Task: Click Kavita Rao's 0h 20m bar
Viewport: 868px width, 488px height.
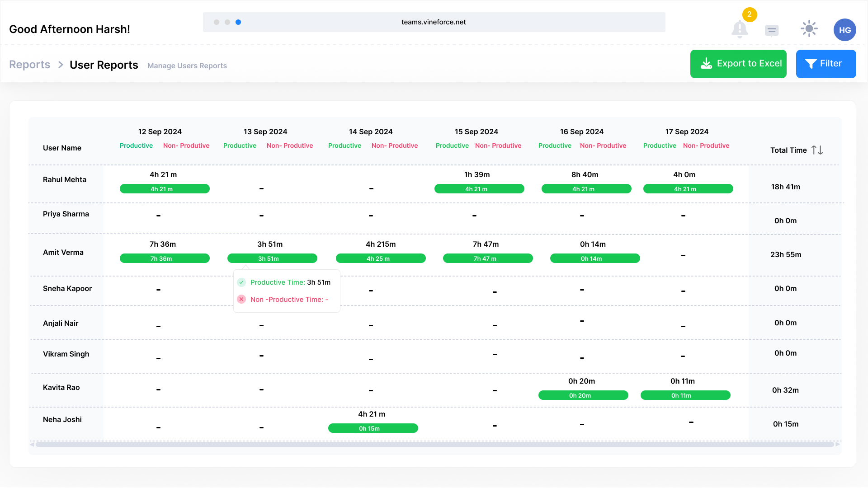Action: pos(583,395)
